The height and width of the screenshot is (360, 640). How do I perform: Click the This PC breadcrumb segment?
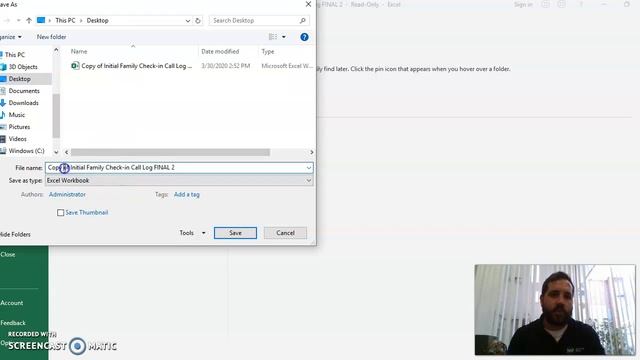tap(65, 20)
